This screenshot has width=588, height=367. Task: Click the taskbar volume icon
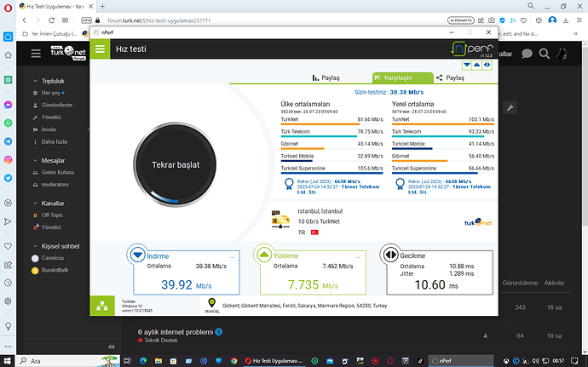coord(535,361)
